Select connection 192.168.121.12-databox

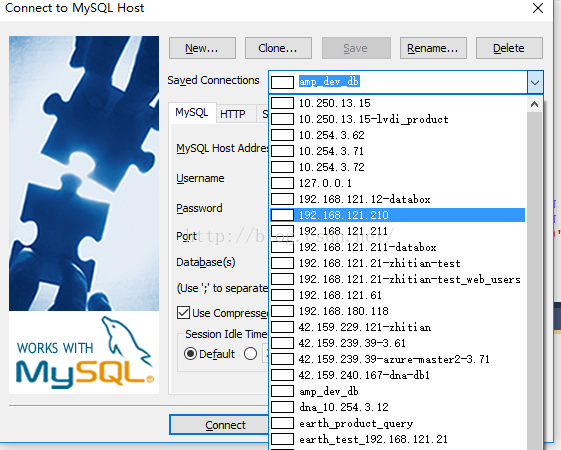(x=397, y=199)
